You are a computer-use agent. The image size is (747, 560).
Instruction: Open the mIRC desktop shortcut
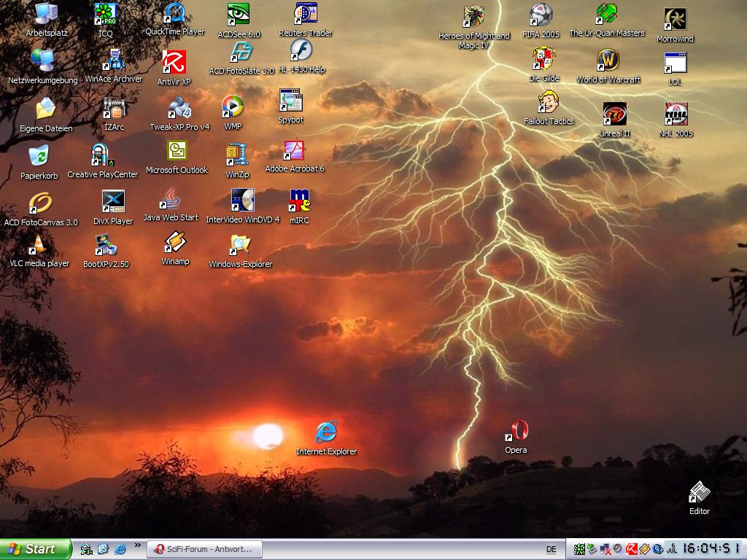coord(299,201)
